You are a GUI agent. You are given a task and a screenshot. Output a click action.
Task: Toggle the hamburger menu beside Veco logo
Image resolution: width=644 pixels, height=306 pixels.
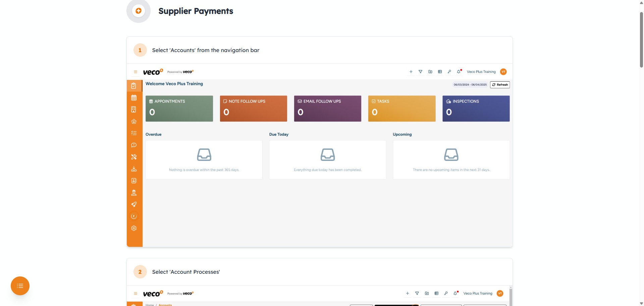pos(136,72)
